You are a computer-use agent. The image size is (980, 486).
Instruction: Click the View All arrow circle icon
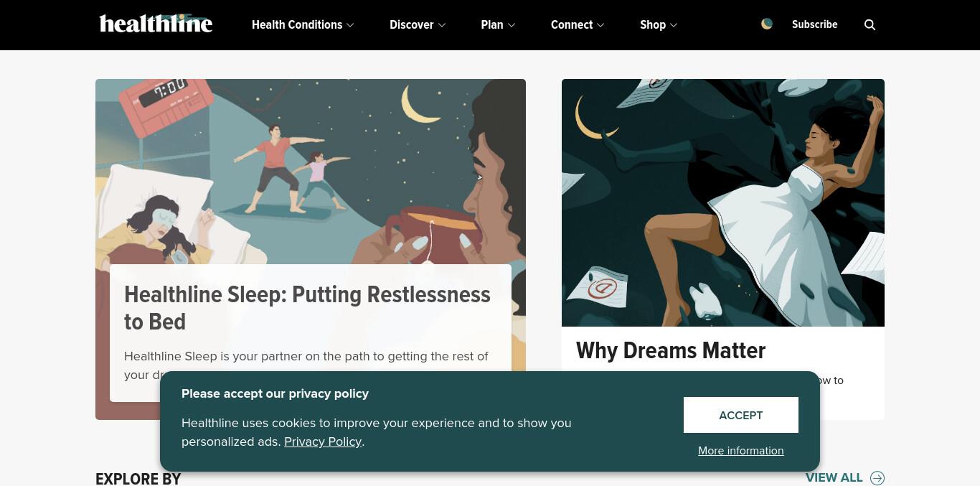[x=877, y=478]
